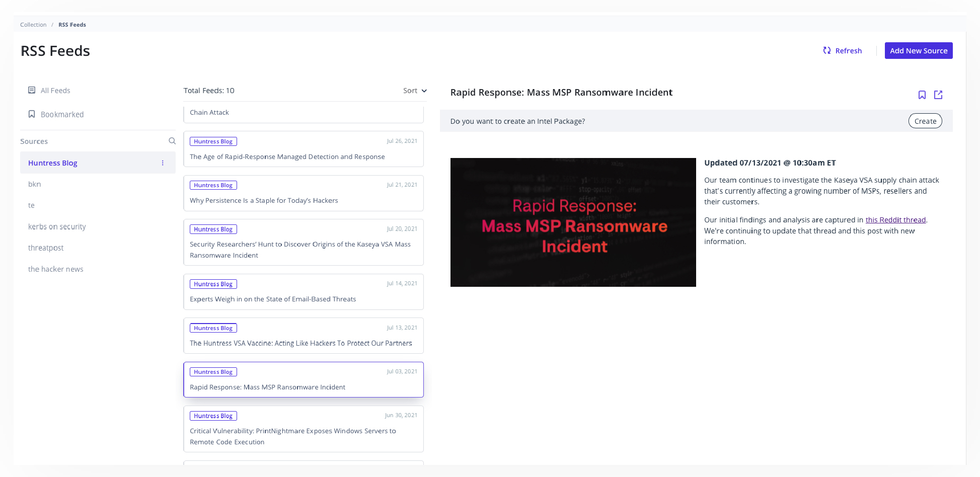Viewport: 980px width, 477px height.
Task: Click Huntress Blog tag on Jul 21 card
Action: tap(213, 185)
